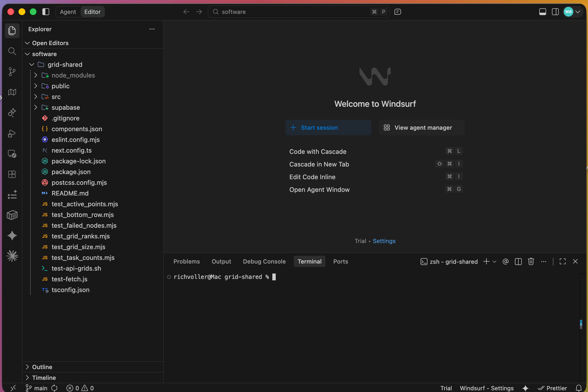Open notifications bell in status bar
Image resolution: width=588 pixels, height=392 pixels.
pos(579,388)
